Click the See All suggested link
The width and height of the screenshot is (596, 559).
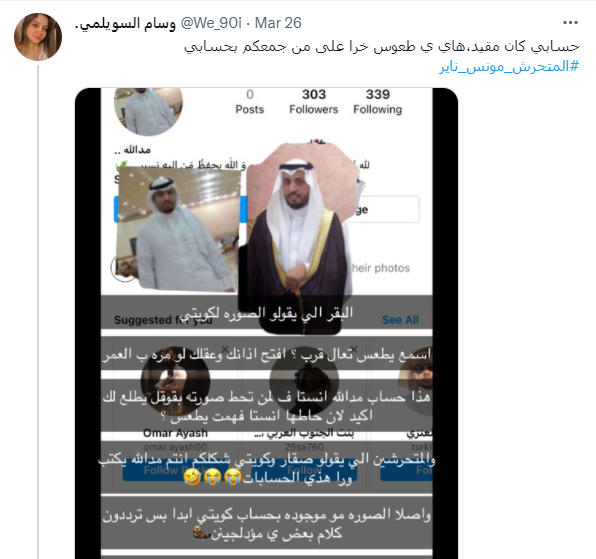click(400, 320)
